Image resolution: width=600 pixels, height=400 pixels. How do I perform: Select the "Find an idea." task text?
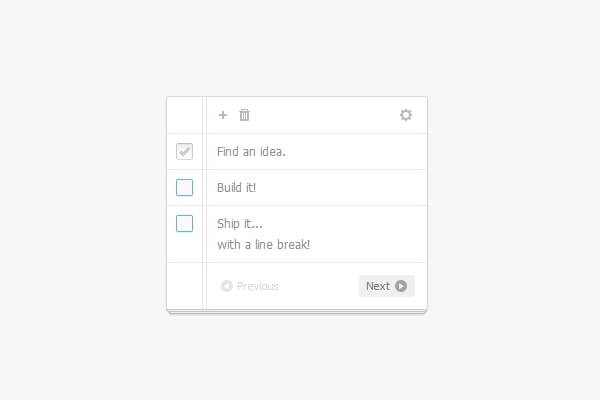point(251,152)
